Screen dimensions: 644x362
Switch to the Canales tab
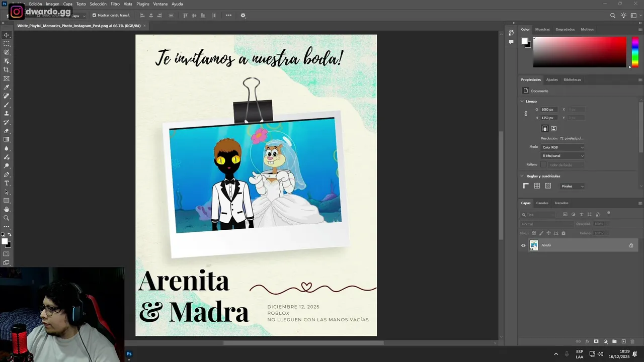point(542,203)
